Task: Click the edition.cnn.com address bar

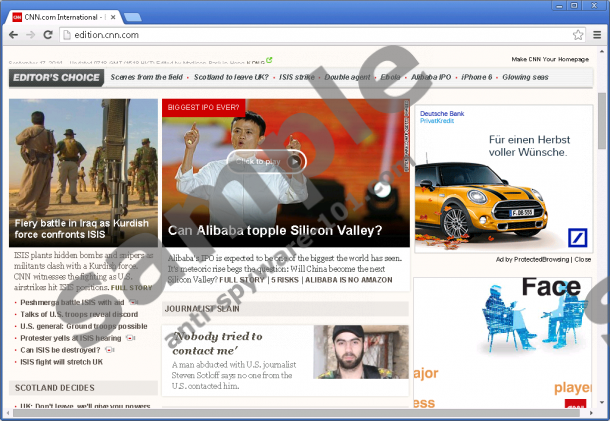Action: tap(300, 35)
